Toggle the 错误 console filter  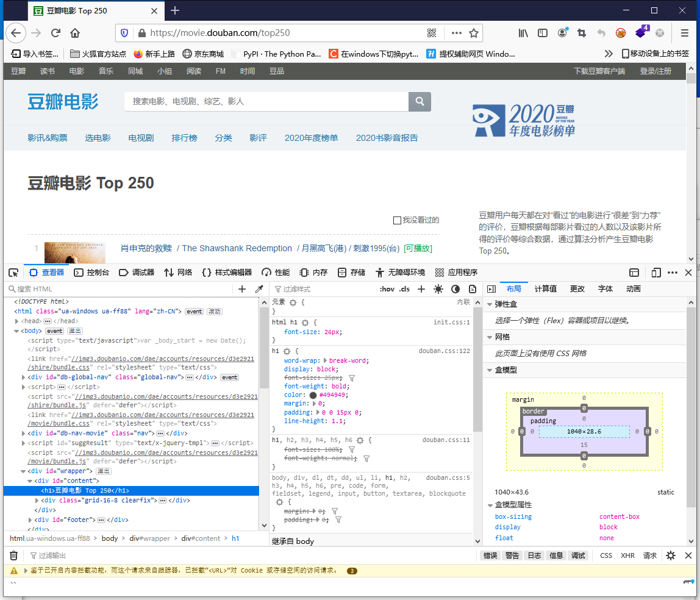490,555
